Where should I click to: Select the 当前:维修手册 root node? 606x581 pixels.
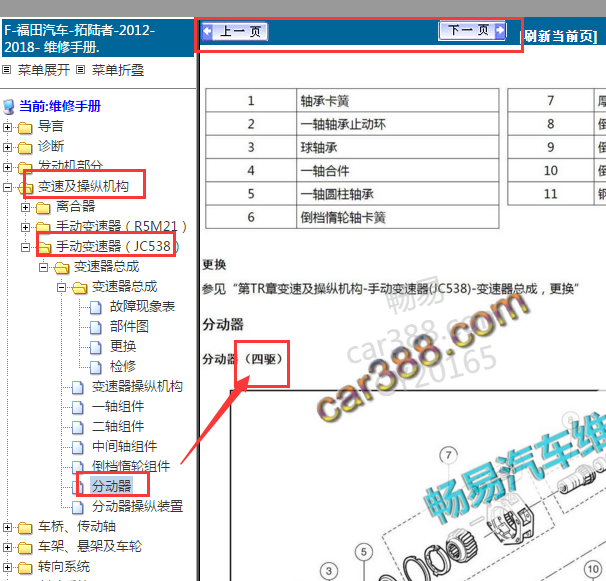coord(60,106)
